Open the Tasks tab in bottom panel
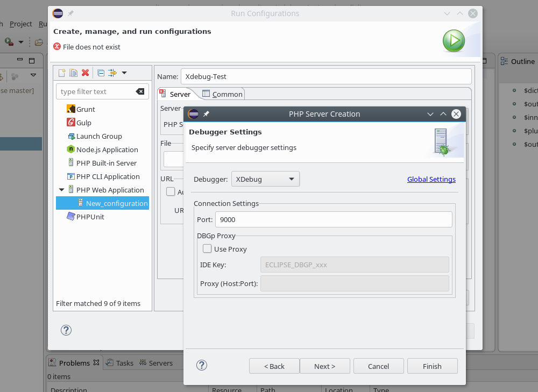Image resolution: width=538 pixels, height=392 pixels. pyautogui.click(x=120, y=363)
